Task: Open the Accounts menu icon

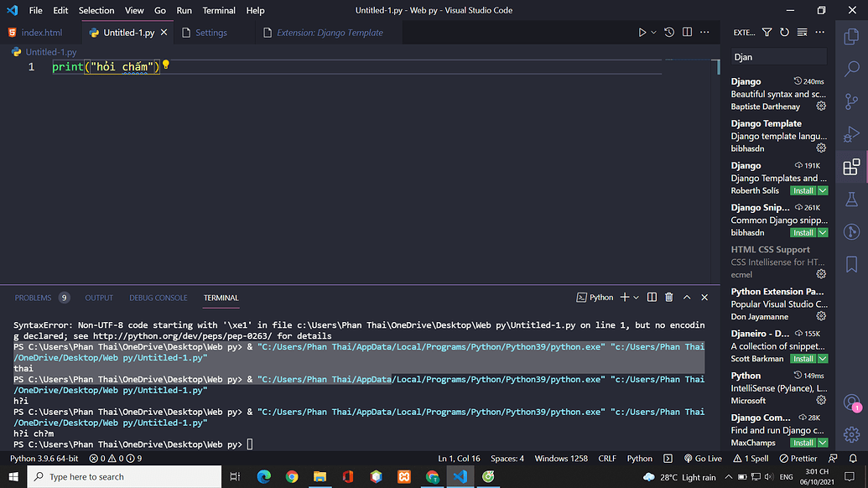Action: tap(851, 402)
